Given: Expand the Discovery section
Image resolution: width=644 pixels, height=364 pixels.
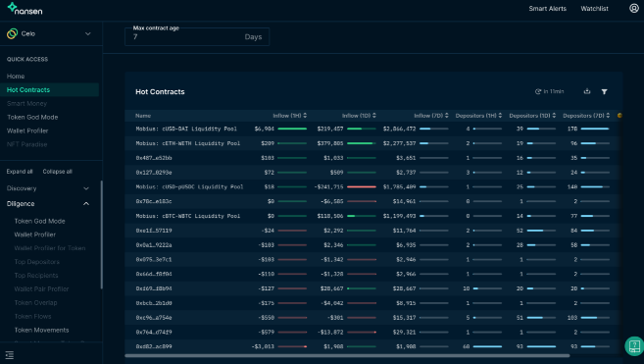Looking at the screenshot, I should [x=48, y=188].
